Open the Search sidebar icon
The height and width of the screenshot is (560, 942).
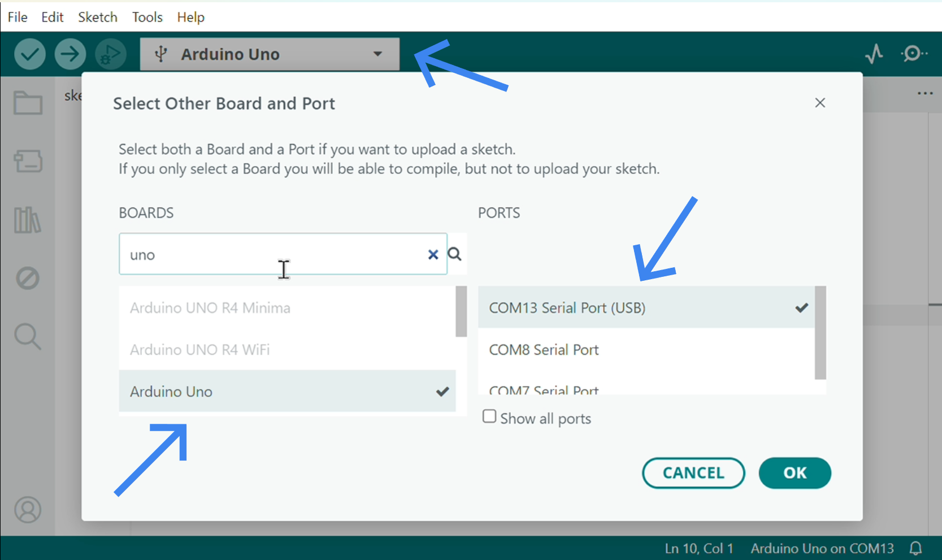click(28, 337)
